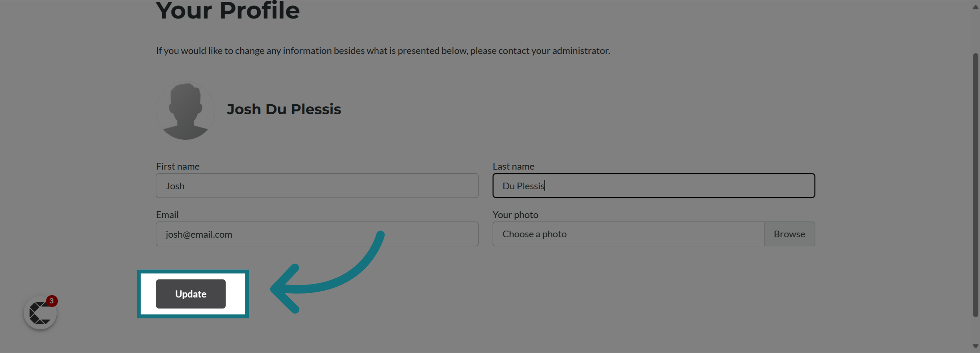The width and height of the screenshot is (980, 353).
Task: Open the chat widget launcher icon
Action: [x=40, y=313]
